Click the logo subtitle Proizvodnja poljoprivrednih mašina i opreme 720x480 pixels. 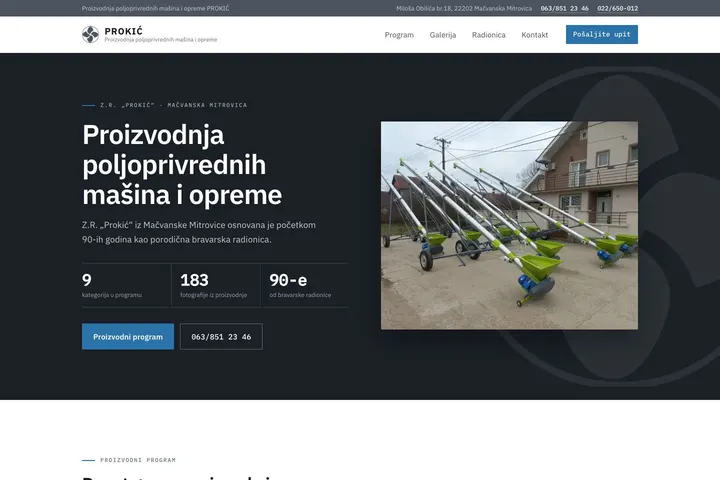161,40
